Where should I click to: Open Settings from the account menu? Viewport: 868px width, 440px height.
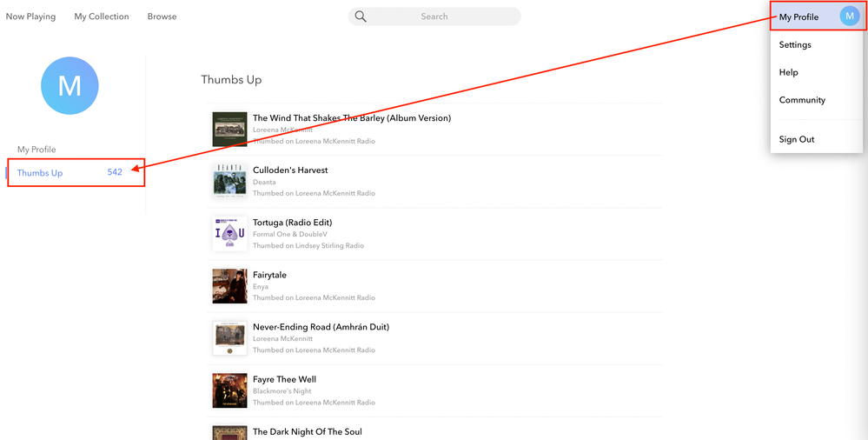tap(795, 45)
